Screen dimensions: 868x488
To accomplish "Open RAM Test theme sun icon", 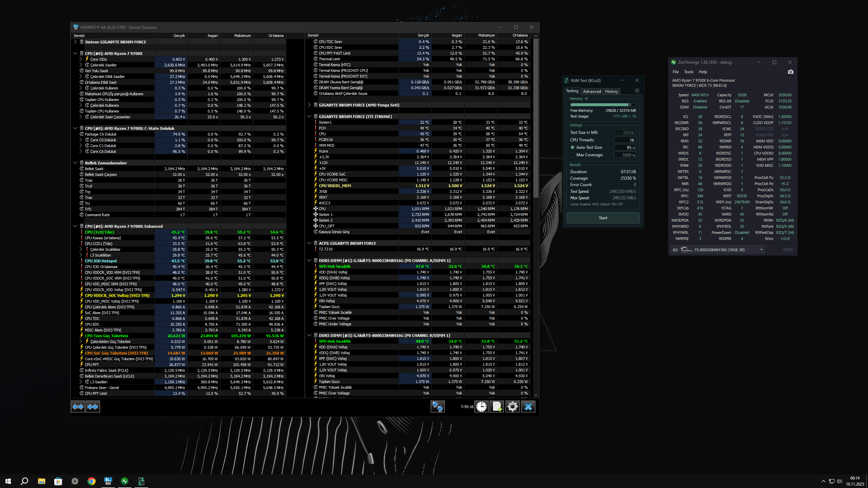I will click(637, 90).
